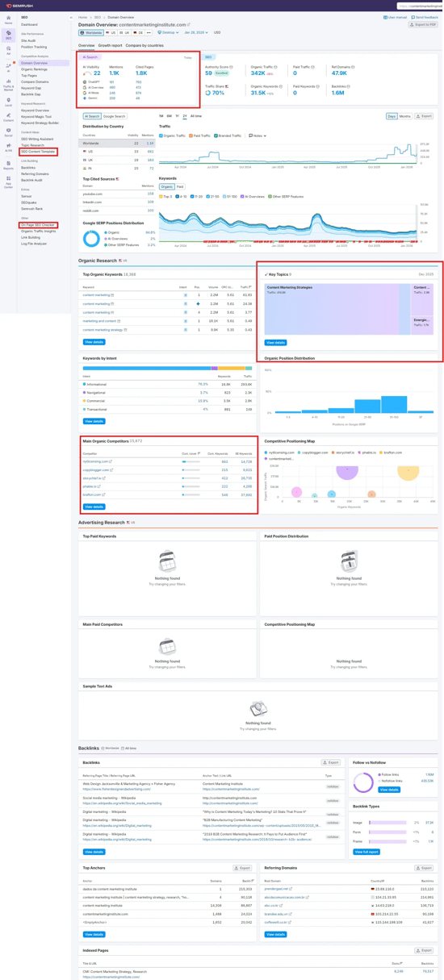Open Home in the left icon rail
This screenshot has width=444, height=980.
coord(9,20)
